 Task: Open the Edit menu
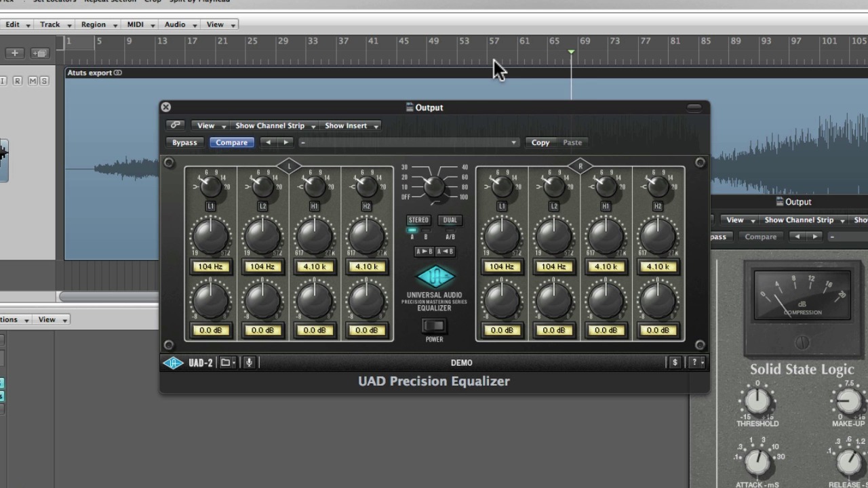tap(16, 24)
